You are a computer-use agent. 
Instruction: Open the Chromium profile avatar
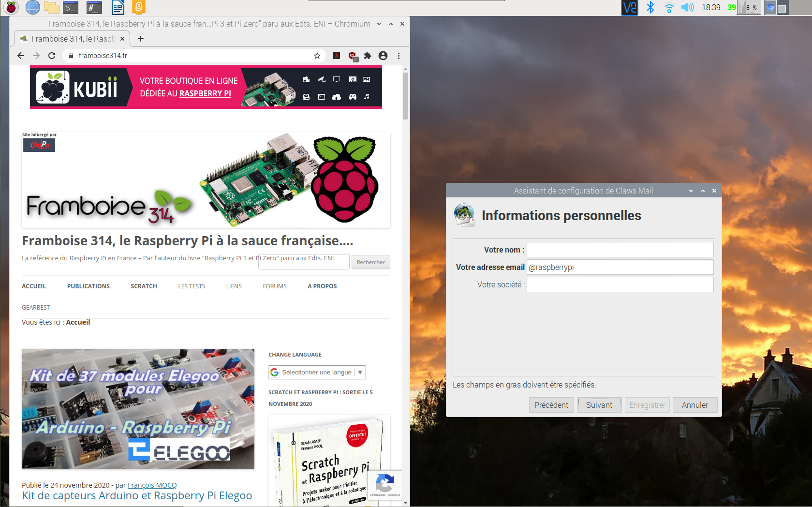coord(383,56)
